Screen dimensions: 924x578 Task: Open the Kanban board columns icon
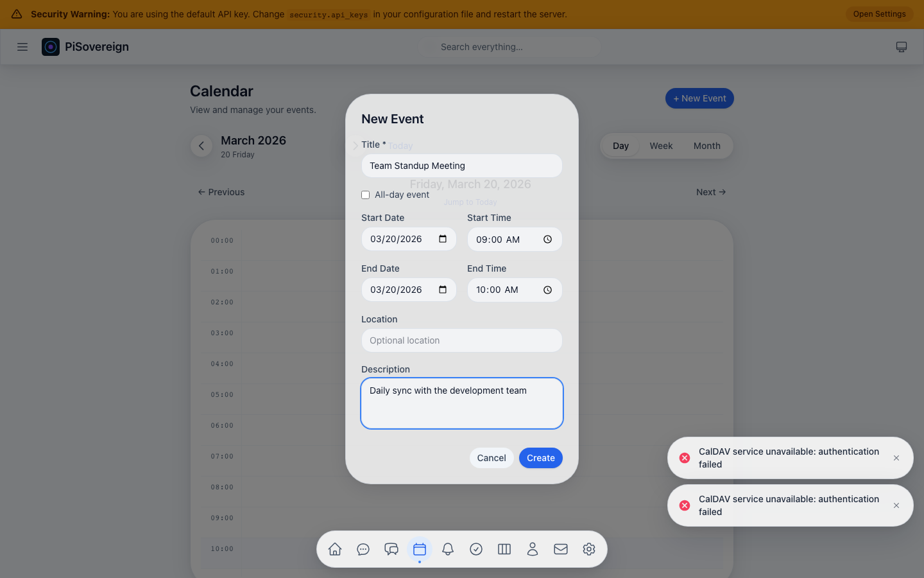click(x=504, y=549)
